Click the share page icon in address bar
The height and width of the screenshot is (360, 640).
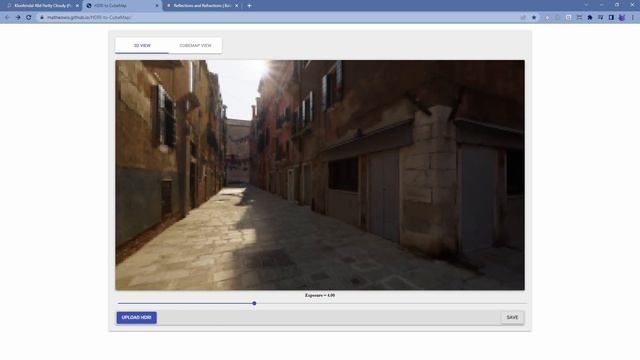click(x=523, y=18)
